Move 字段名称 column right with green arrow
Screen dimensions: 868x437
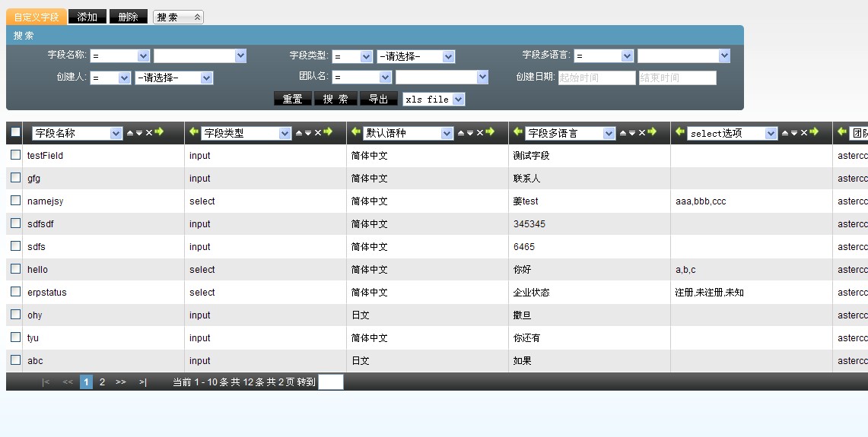pyautogui.click(x=159, y=132)
